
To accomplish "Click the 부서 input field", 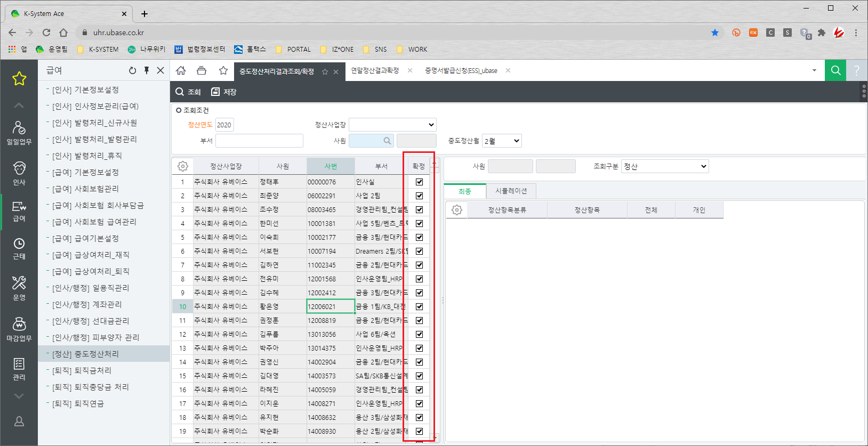I will [259, 141].
